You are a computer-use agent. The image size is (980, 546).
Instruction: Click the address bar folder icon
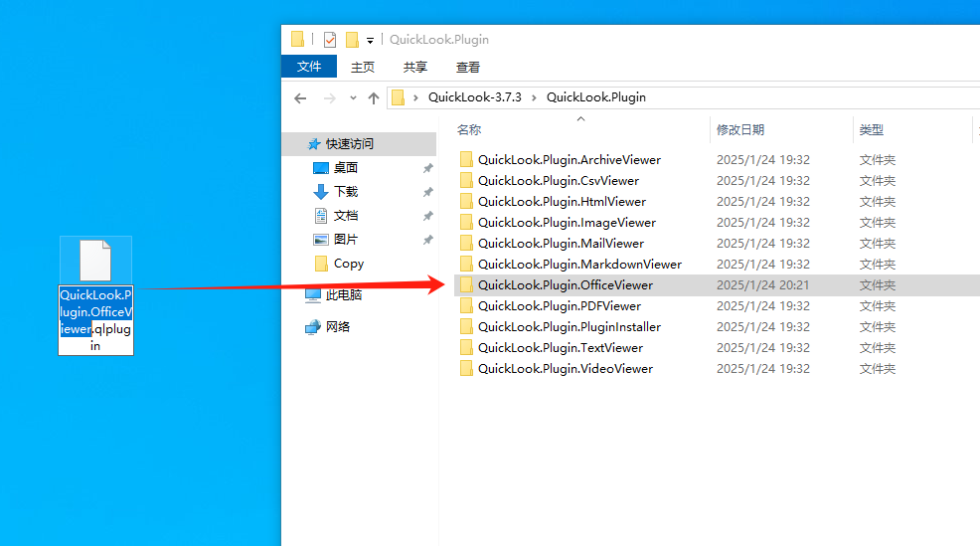click(399, 97)
